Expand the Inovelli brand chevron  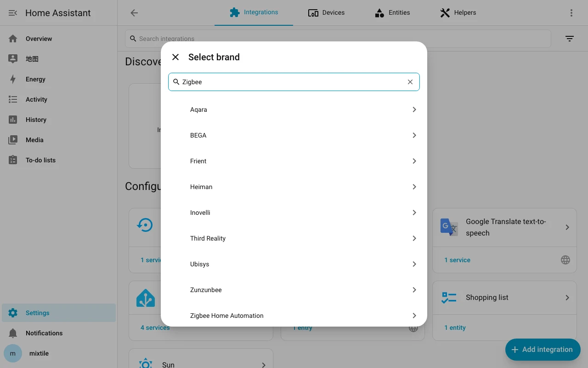414,213
